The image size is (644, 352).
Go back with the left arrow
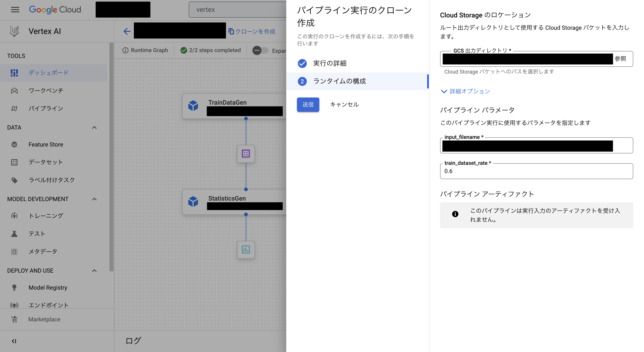(x=127, y=31)
